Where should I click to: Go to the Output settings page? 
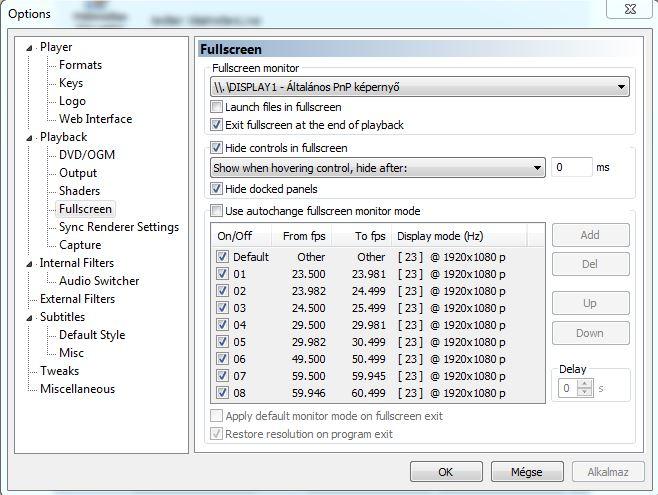click(78, 173)
